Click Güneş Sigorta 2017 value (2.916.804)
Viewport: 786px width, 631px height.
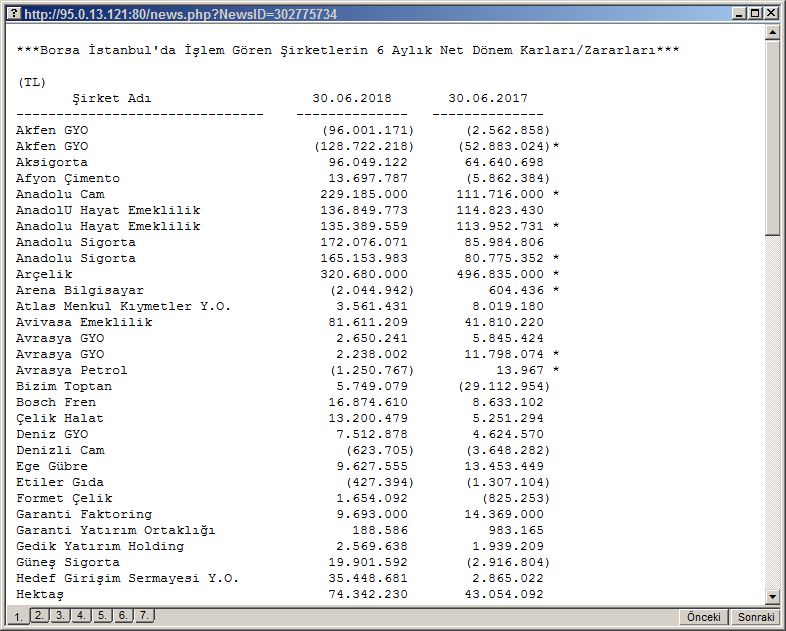[508, 562]
